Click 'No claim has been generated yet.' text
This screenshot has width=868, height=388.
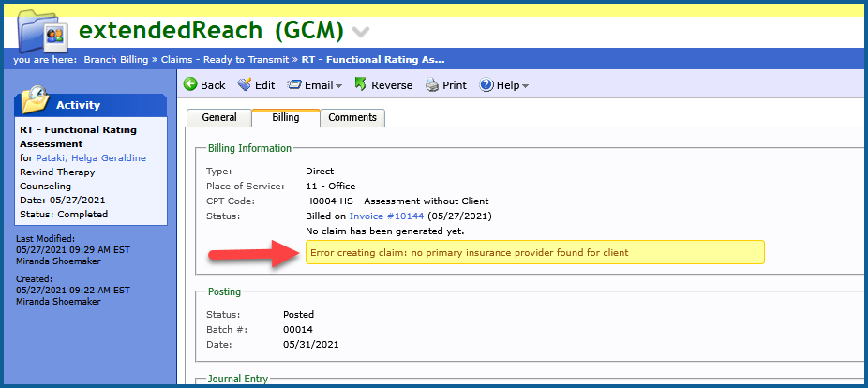[384, 231]
